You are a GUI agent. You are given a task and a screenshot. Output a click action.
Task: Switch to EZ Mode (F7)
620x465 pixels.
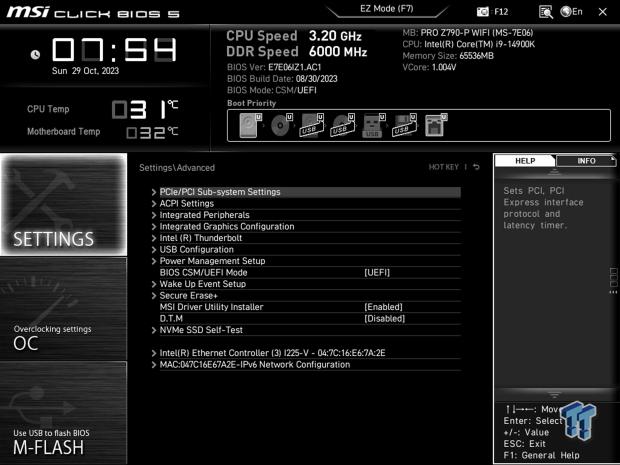click(386, 9)
